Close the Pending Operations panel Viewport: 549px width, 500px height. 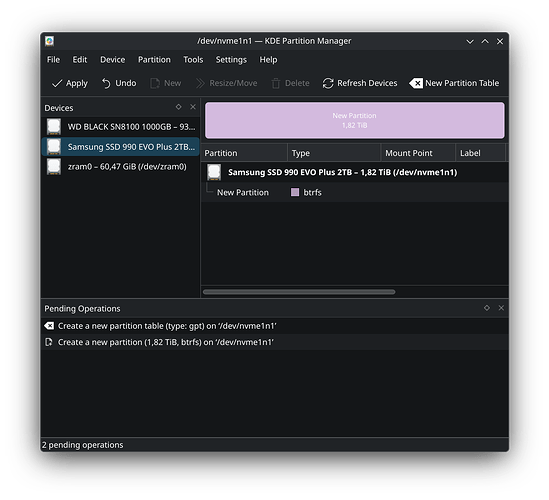(x=501, y=308)
